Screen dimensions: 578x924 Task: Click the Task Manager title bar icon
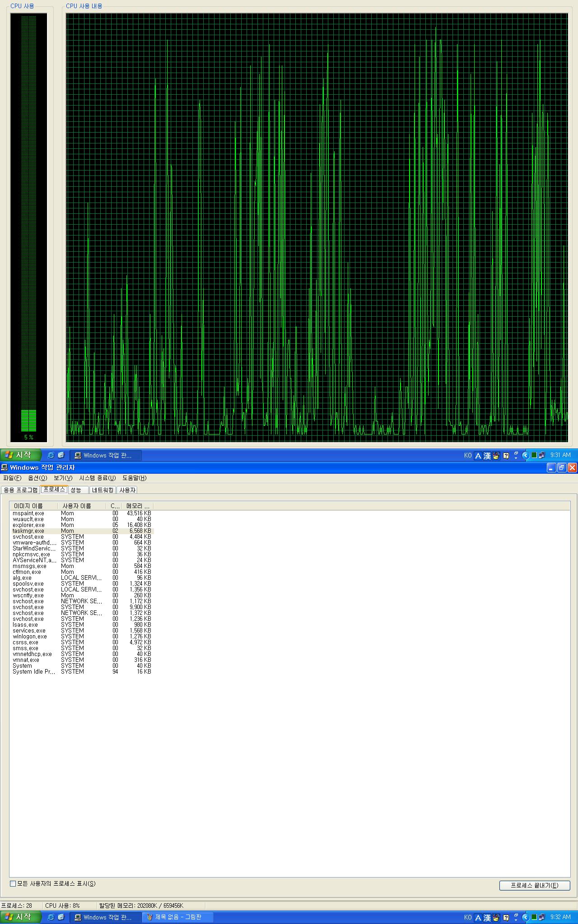click(5, 467)
